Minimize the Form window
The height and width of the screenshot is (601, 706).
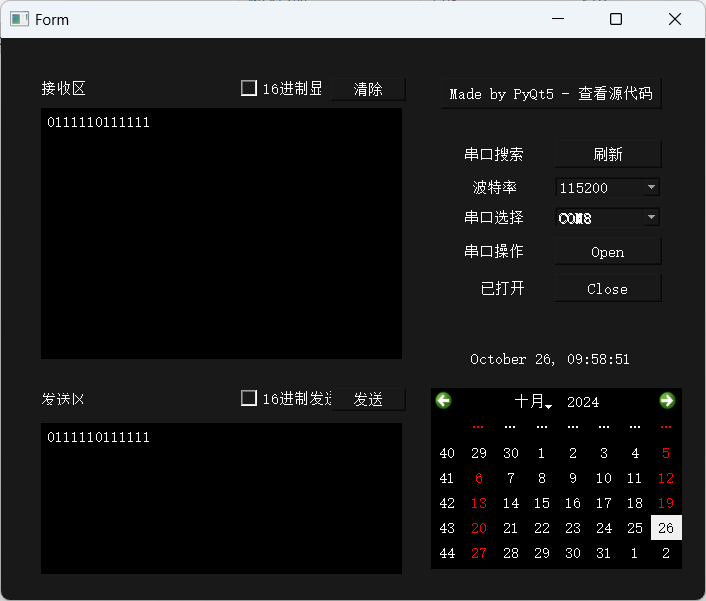[x=558, y=19]
